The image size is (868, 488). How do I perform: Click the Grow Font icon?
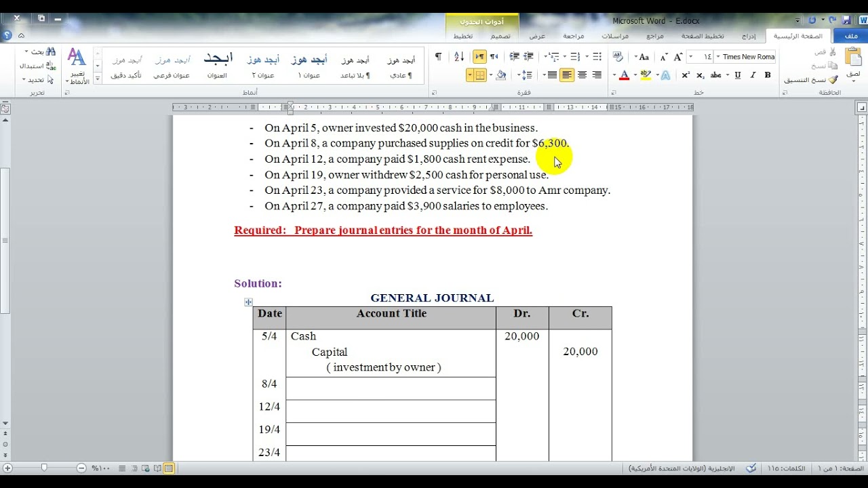678,57
